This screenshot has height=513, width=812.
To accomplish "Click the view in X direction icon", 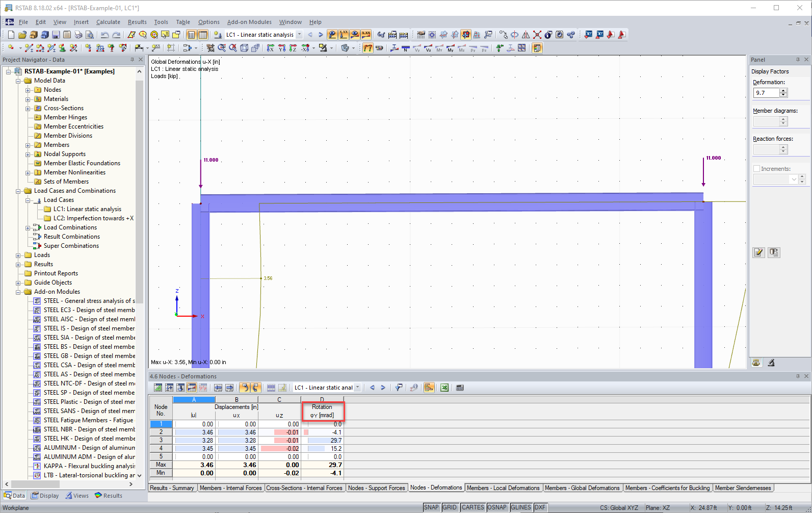I will click(x=270, y=48).
